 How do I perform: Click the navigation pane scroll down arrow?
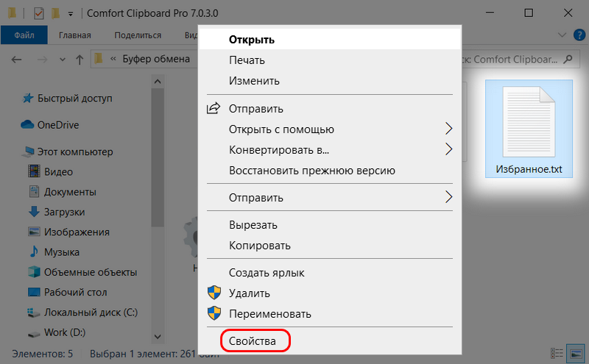point(158,337)
